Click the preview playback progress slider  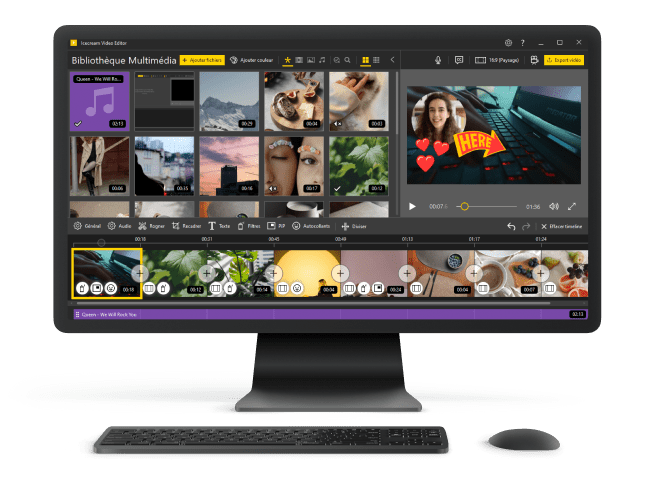pos(487,206)
